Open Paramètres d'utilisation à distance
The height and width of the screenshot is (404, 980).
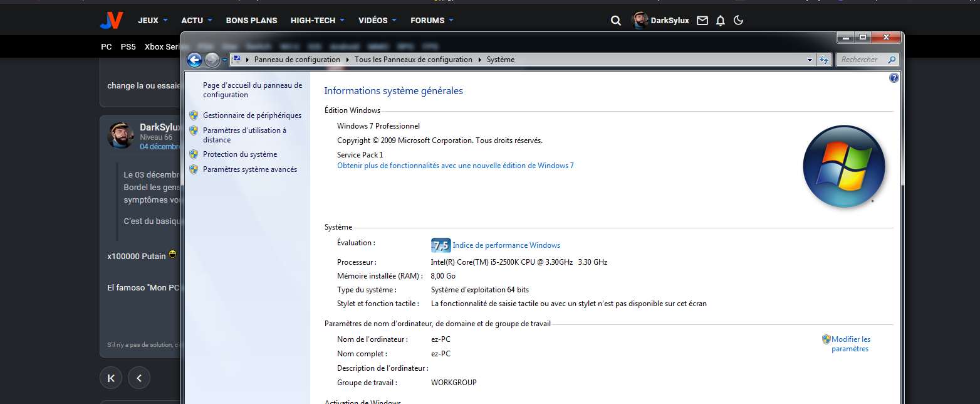[244, 135]
